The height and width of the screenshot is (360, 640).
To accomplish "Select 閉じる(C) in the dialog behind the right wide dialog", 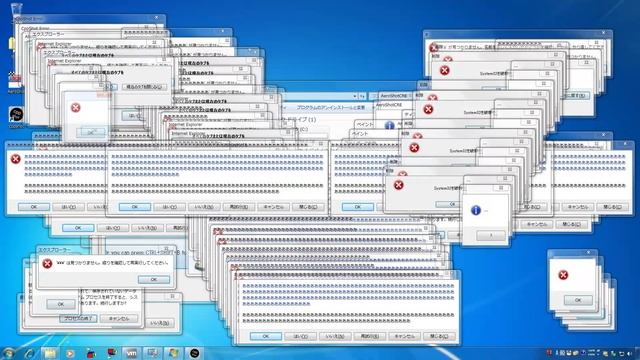I will coord(571,225).
